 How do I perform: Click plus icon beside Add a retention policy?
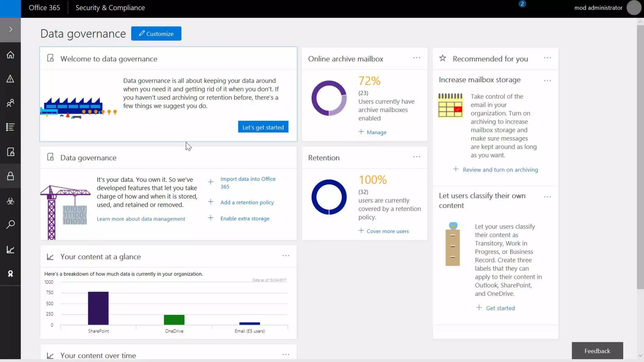[x=211, y=202]
